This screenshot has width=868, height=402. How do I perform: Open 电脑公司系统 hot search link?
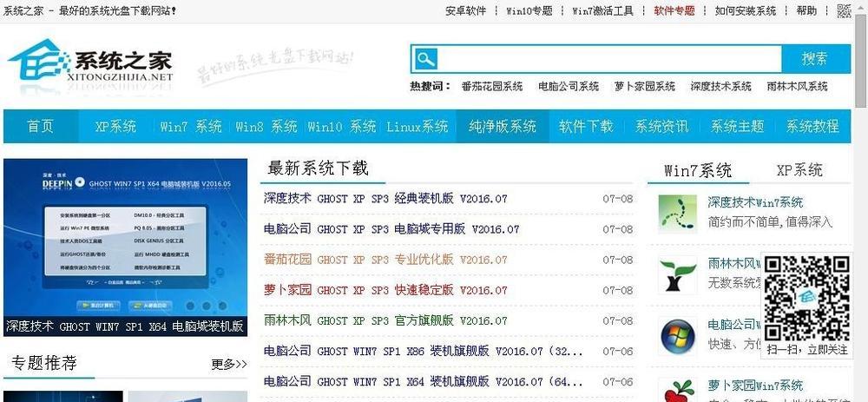(x=568, y=86)
